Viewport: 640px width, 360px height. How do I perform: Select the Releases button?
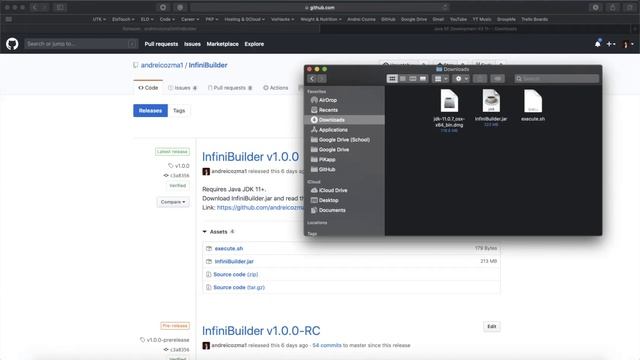[x=150, y=111]
